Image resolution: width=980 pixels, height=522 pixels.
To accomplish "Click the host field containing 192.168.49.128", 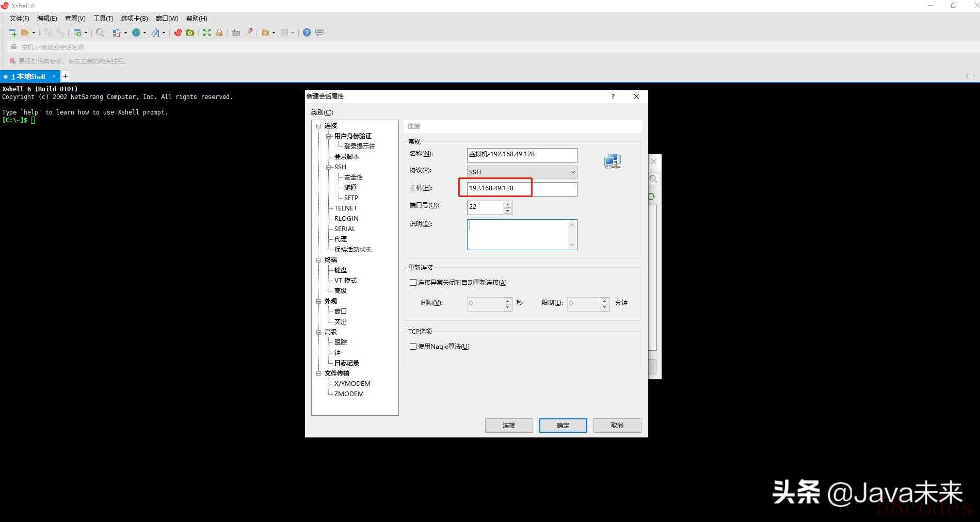I will (x=521, y=189).
